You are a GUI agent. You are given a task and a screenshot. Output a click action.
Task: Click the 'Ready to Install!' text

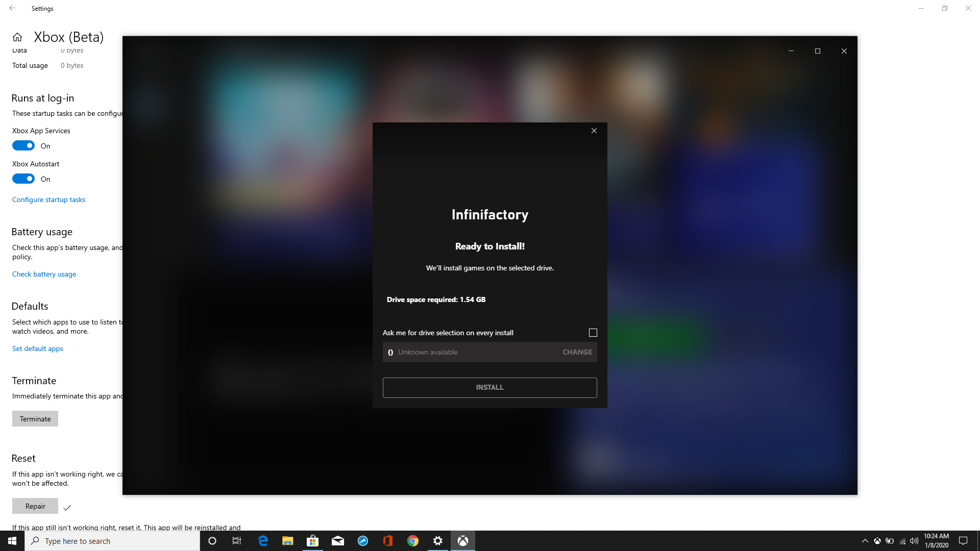click(x=490, y=246)
